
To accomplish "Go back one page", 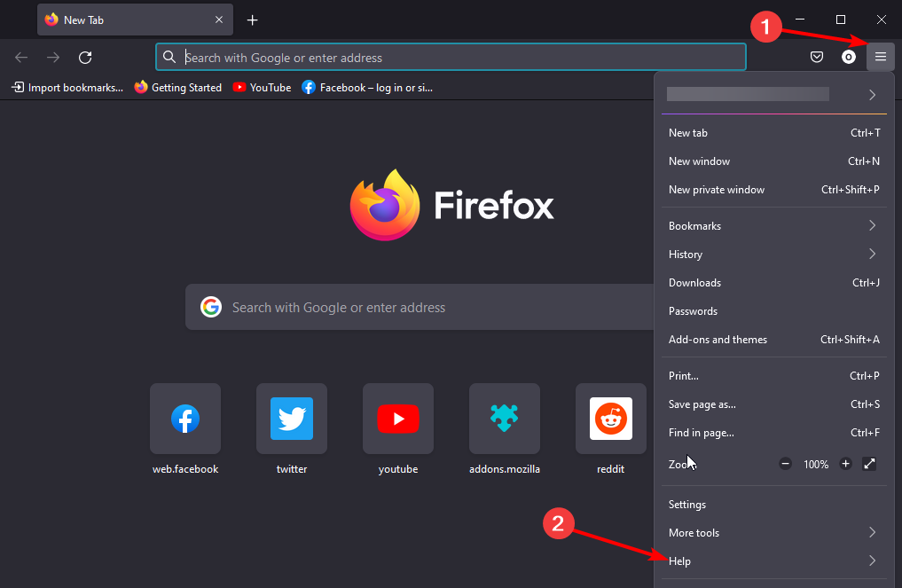I will [21, 58].
